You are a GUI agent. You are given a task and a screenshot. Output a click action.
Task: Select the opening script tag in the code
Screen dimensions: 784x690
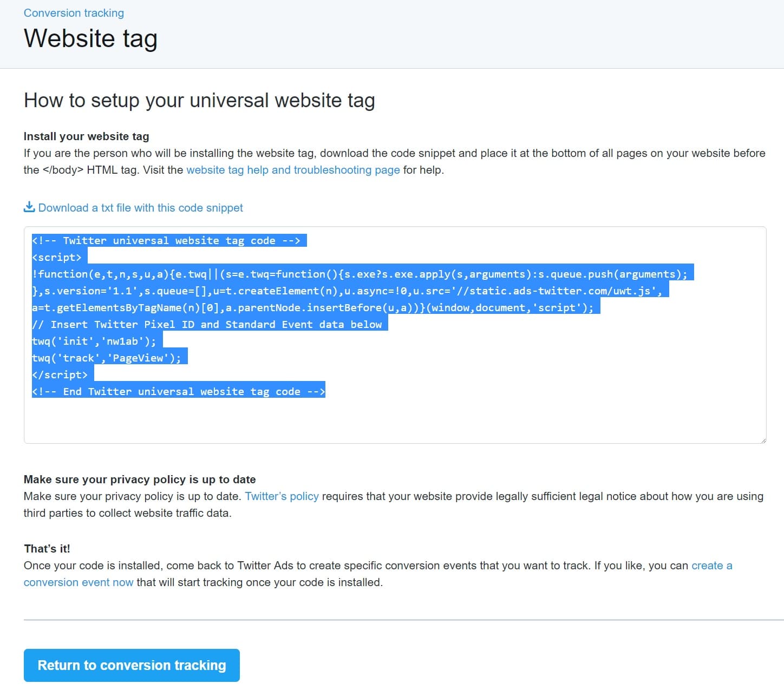57,257
